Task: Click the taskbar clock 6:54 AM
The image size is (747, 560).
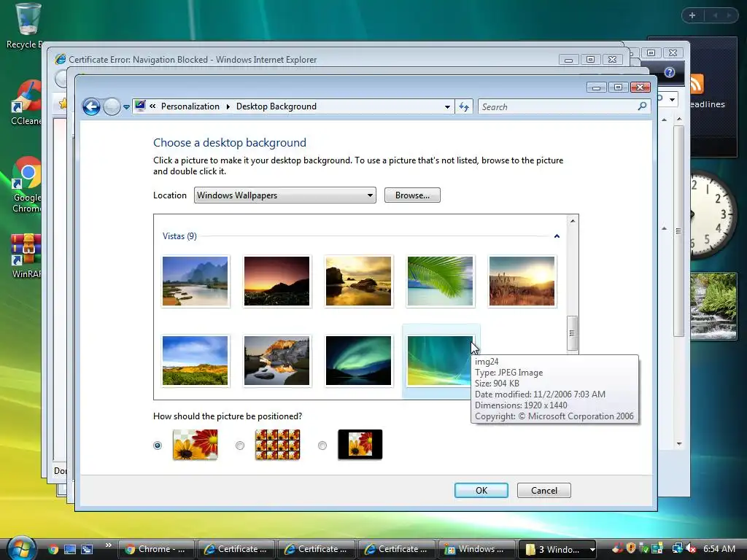Action: pos(719,548)
